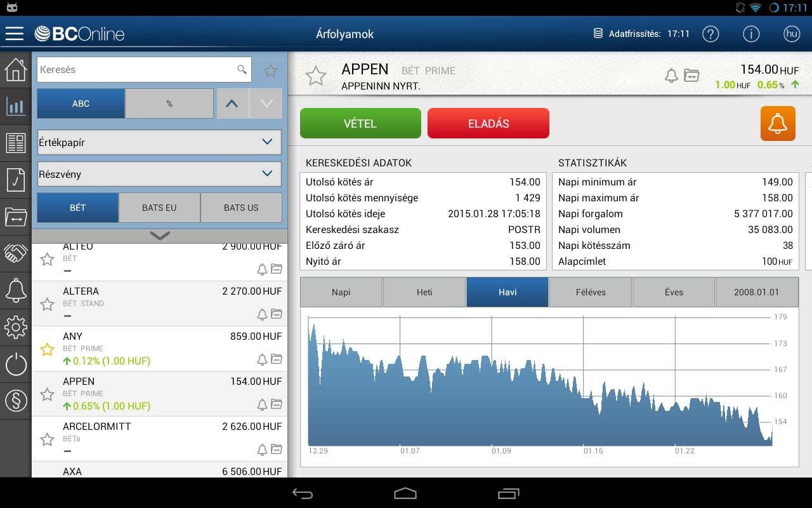
Task: Collapse the filter panel with chevron
Action: 159,236
